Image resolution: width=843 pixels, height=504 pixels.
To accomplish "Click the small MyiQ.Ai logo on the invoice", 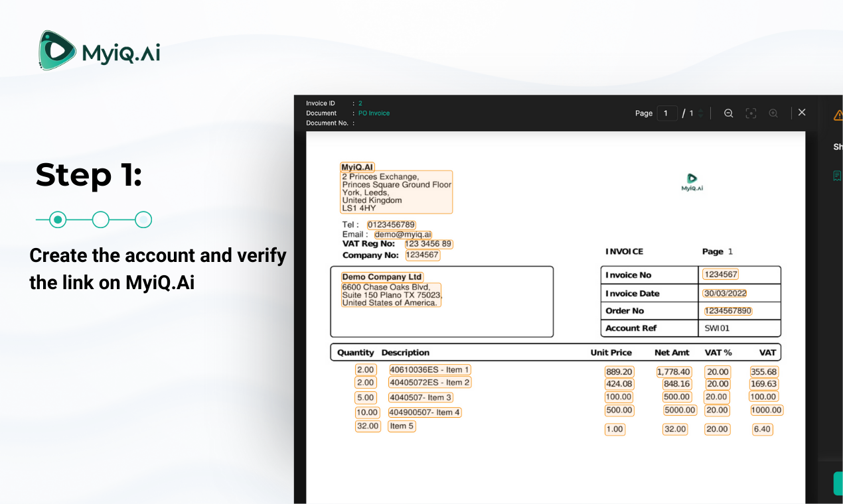I will point(692,183).
